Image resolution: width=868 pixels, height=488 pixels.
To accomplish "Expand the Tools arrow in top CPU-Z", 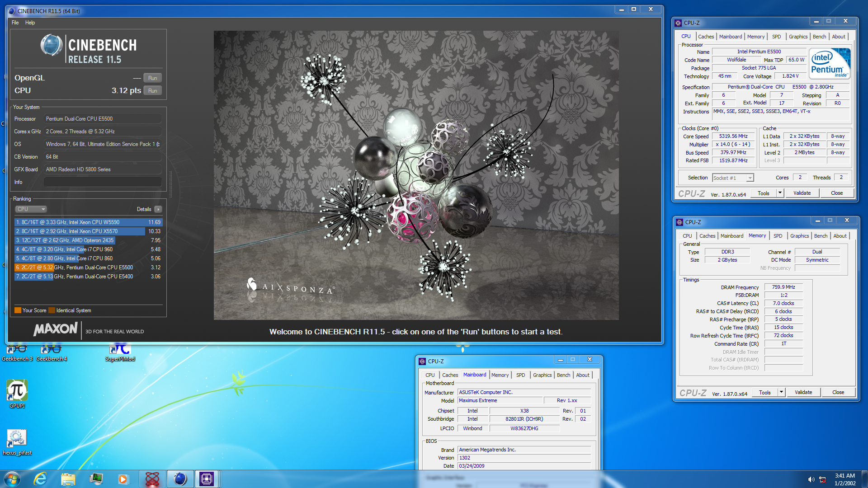I will coord(780,193).
